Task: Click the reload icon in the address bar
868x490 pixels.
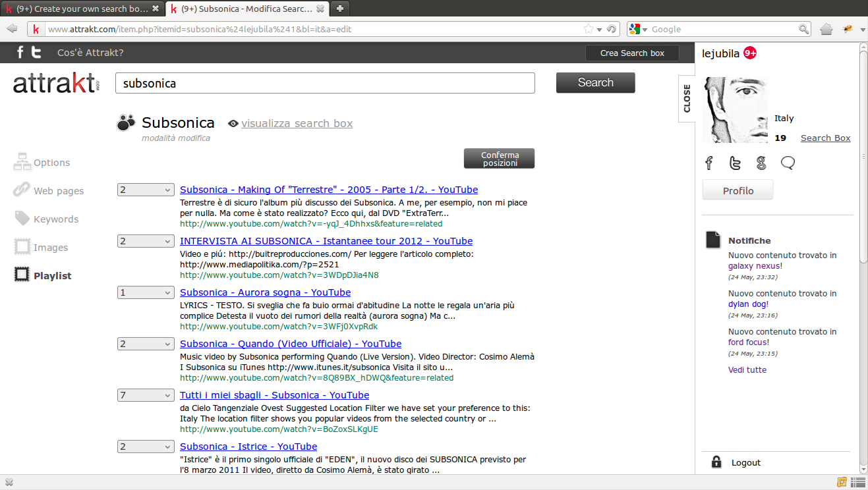Action: [x=612, y=29]
